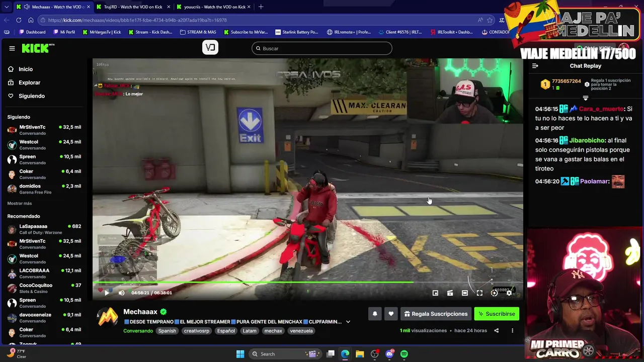Mute the video volume

coord(121,293)
